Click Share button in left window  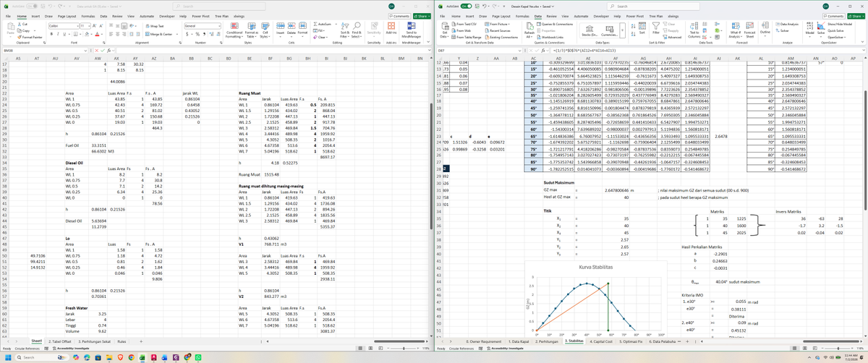[x=422, y=15]
